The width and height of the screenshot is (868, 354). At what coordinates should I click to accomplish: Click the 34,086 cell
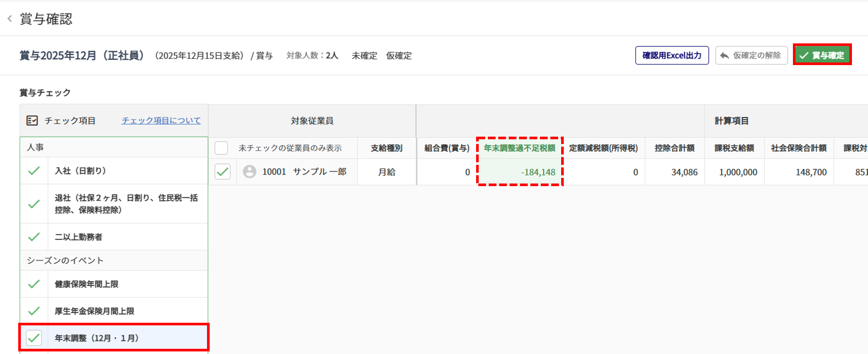tap(675, 172)
